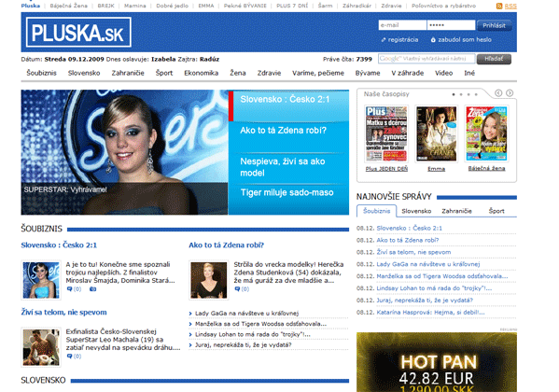Image resolution: width=559 pixels, height=392 pixels.
Task: Open Iné menu item
Action: point(469,73)
